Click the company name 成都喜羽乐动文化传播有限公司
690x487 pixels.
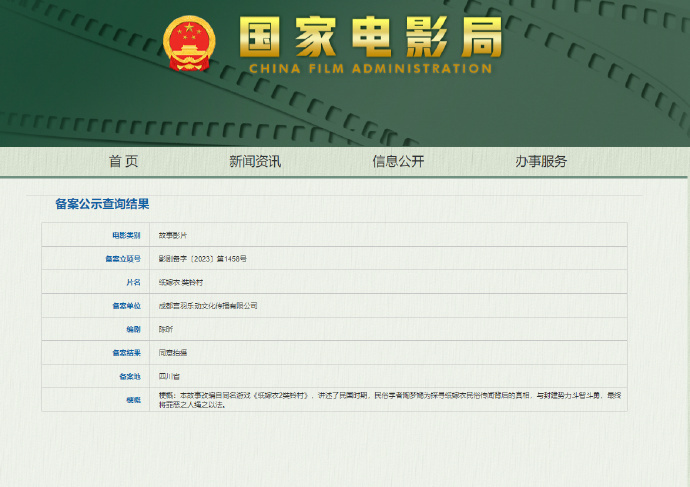208,306
